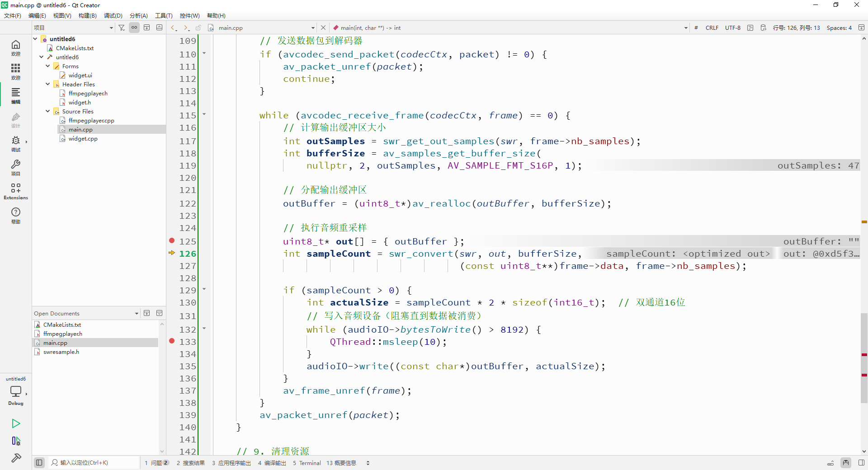Split the Projects side panel
The height and width of the screenshot is (470, 868).
point(147,28)
